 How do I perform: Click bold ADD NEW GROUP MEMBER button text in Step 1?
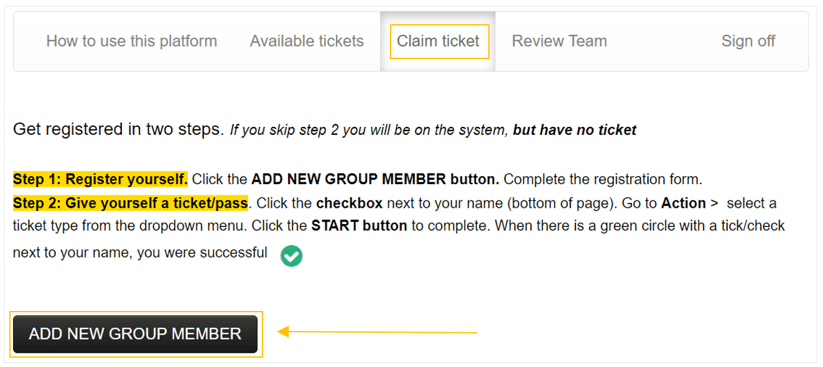click(375, 179)
